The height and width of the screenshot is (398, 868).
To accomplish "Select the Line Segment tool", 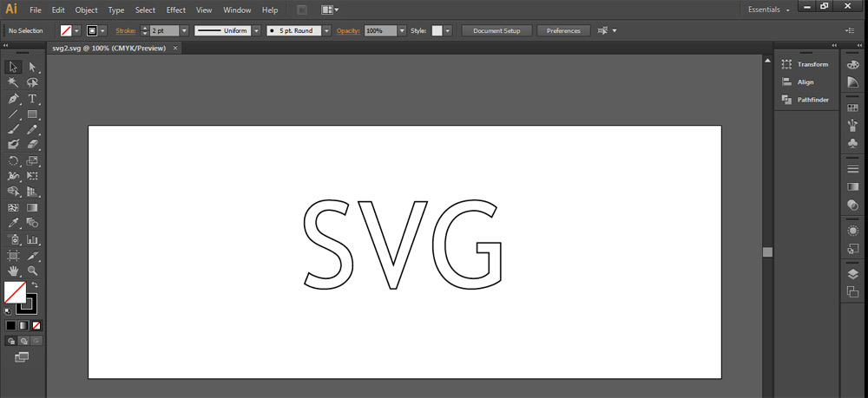I will [x=14, y=114].
